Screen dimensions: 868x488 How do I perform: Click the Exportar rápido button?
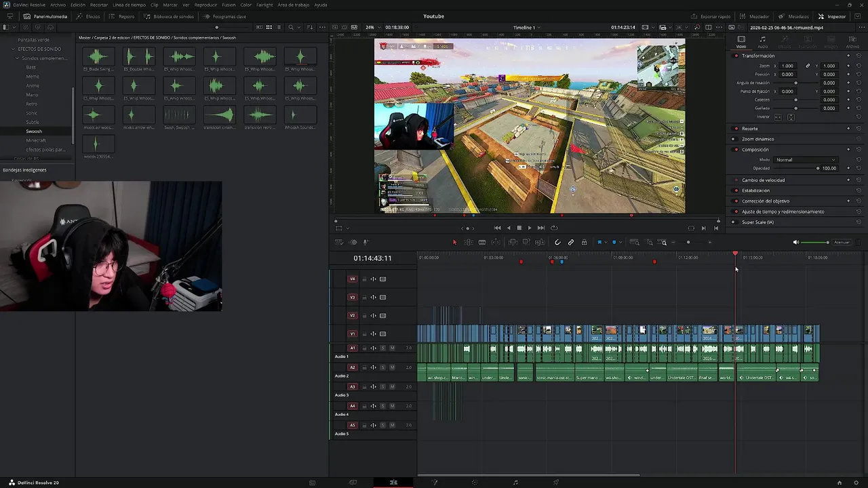[x=710, y=16]
